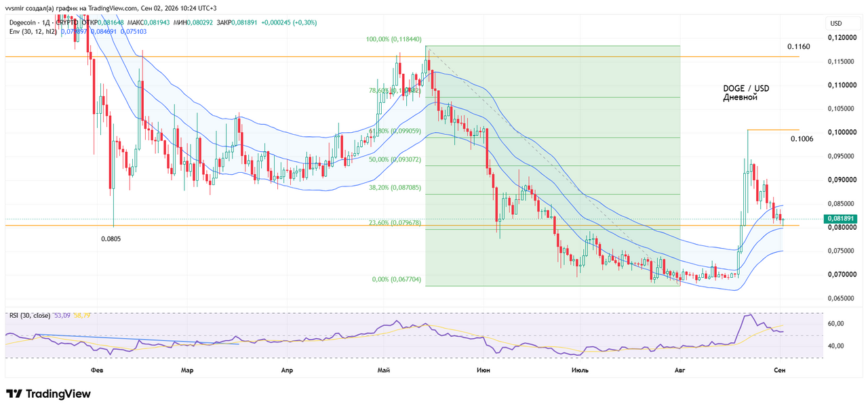The width and height of the screenshot is (868, 410).
Task: Select the 0.0805 support text annotation
Action: pos(111,239)
